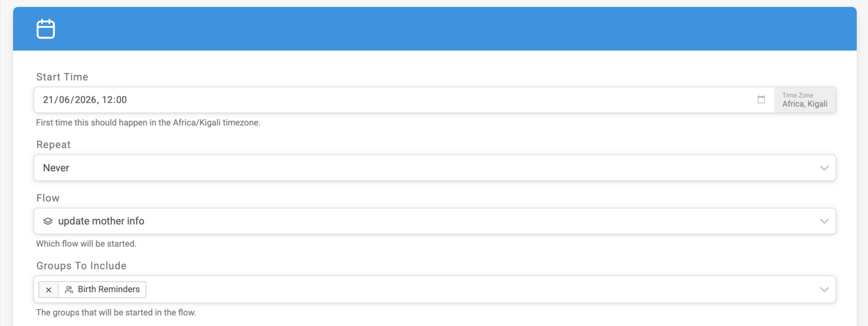
Task: Open the Repeat selector showing Never
Action: (x=435, y=168)
